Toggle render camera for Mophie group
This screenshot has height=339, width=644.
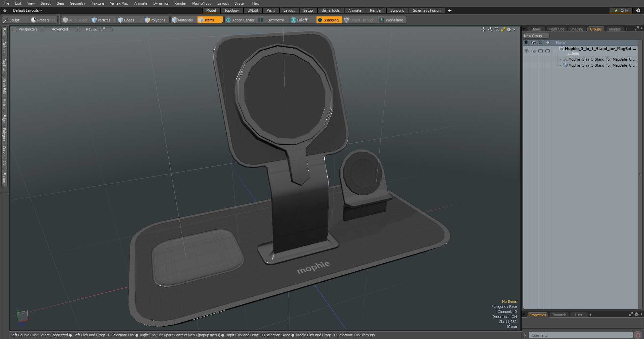[534, 51]
